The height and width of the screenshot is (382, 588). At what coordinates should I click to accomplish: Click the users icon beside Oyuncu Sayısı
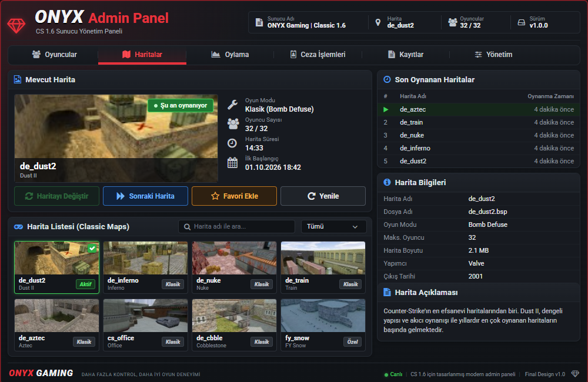tap(233, 124)
